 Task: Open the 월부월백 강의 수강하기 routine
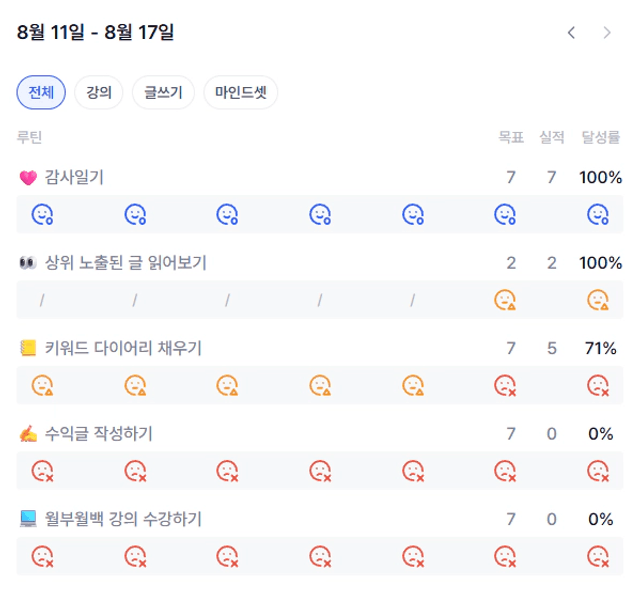point(123,519)
